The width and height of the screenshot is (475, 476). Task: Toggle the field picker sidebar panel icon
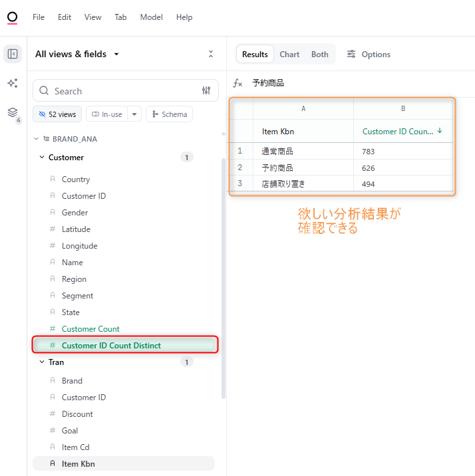(x=13, y=55)
